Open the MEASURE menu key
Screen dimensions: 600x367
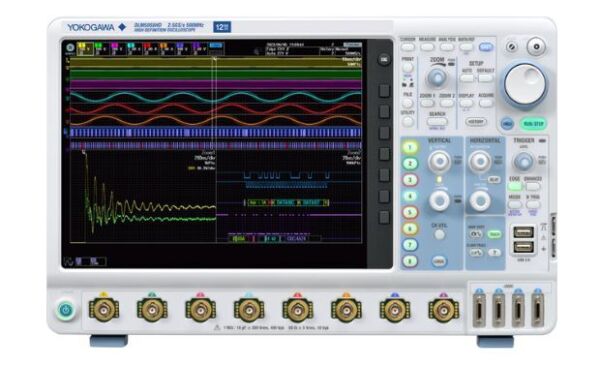427,47
